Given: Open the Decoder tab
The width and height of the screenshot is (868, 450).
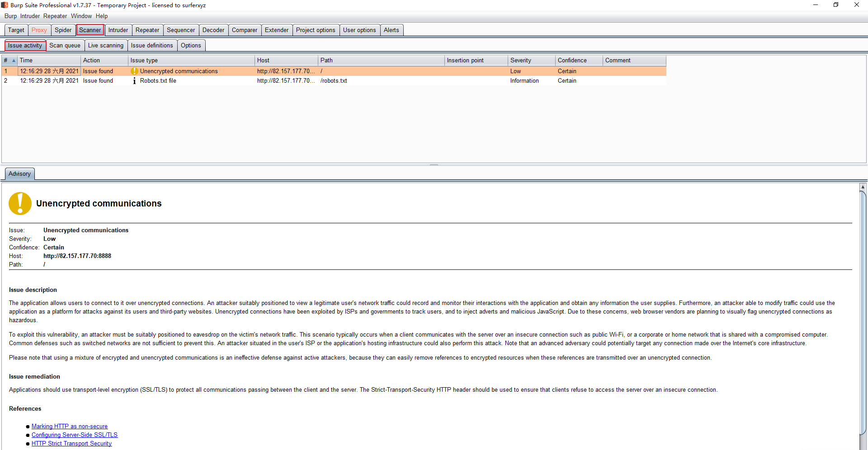Looking at the screenshot, I should (x=213, y=30).
